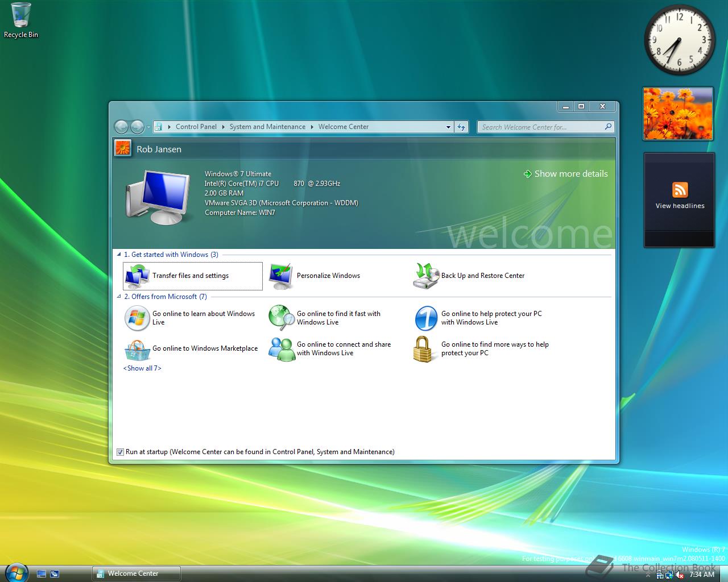Click View headlines in feed gadget
This screenshot has width=728, height=582.
tap(680, 206)
